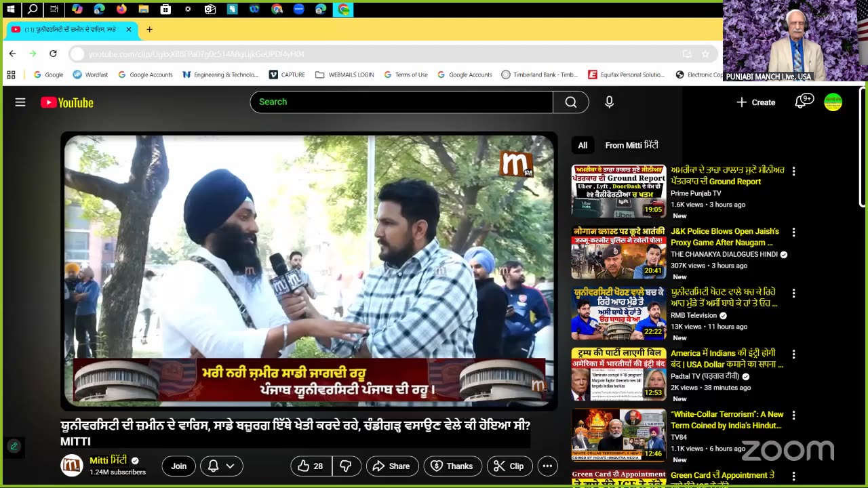868x488 pixels.
Task: Open the Timberland Bank bookmark
Action: click(539, 75)
